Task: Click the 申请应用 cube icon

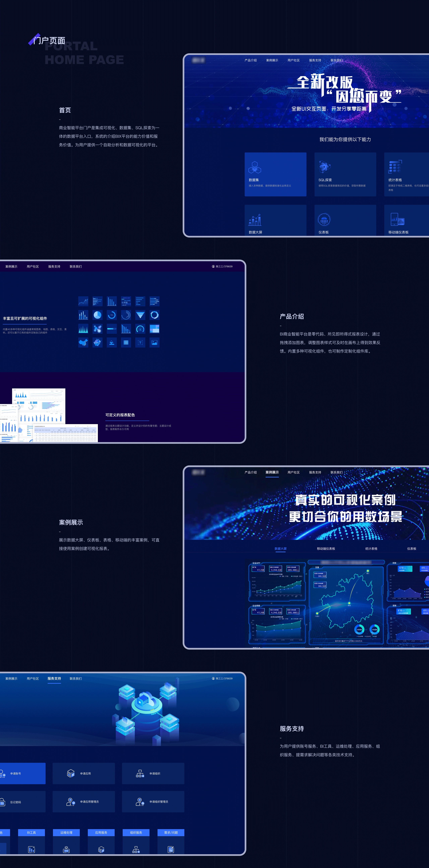Action: point(71,773)
